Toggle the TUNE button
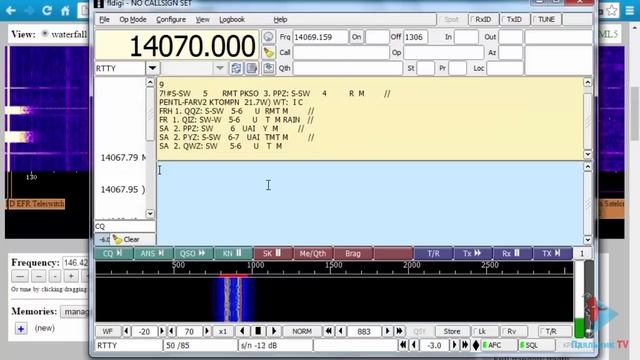Screen dimensions: 640x360 point(545,20)
